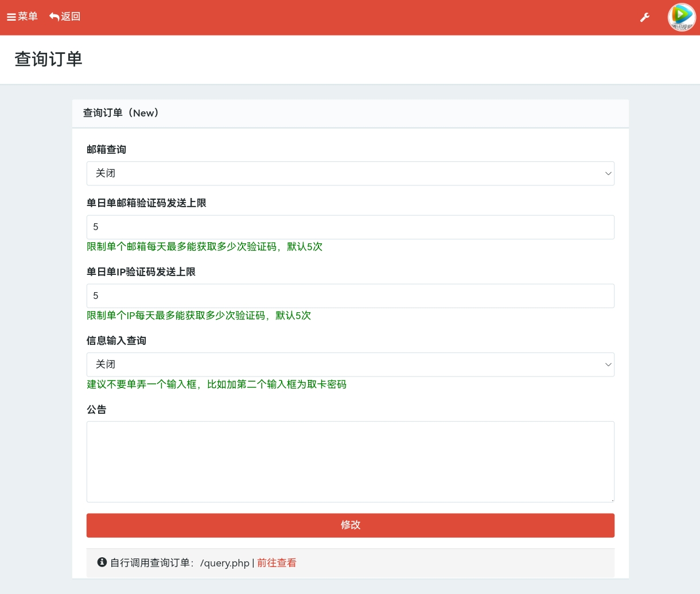Expand the chevron on the 信息输入查询 selector
This screenshot has width=700, height=594.
pos(608,364)
